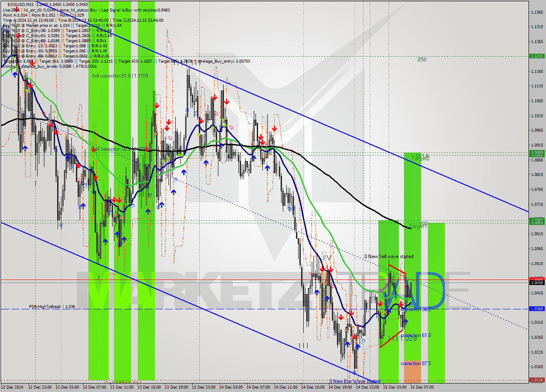Click the 13 Dec 23:00 time axis label
The width and height of the screenshot is (546, 392).
(x=203, y=387)
